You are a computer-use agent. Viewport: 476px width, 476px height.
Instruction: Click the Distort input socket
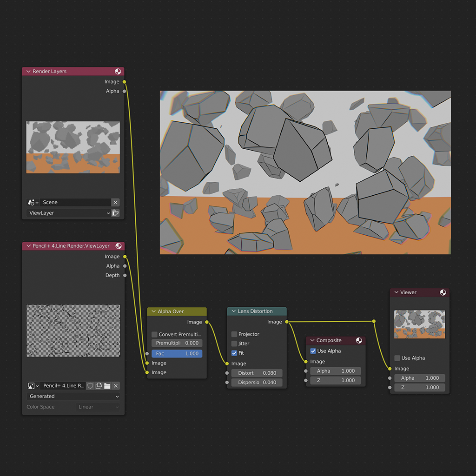pos(227,373)
